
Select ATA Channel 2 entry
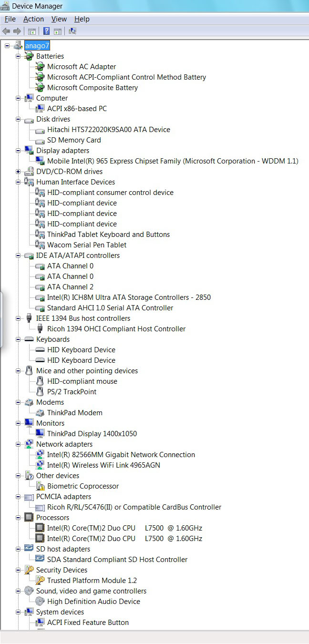pos(70,287)
